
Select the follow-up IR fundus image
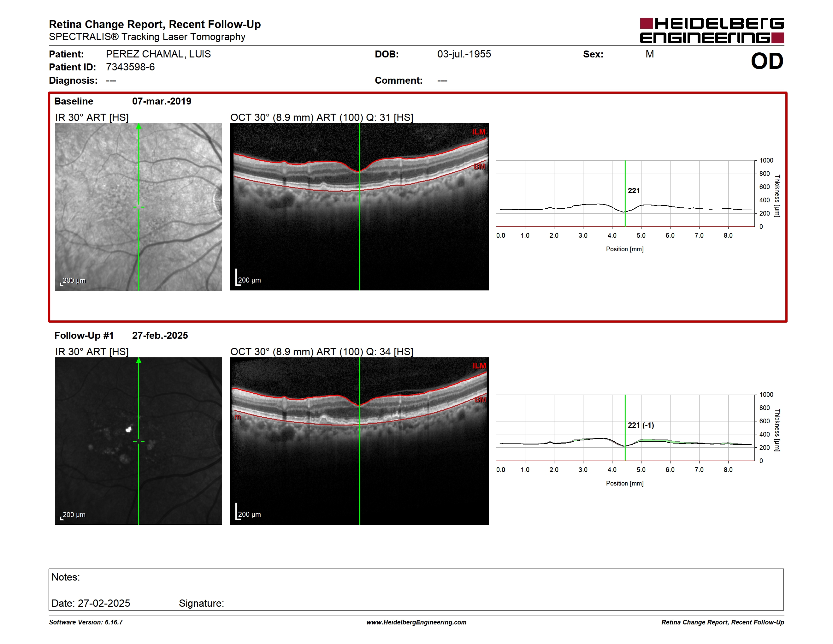[139, 441]
